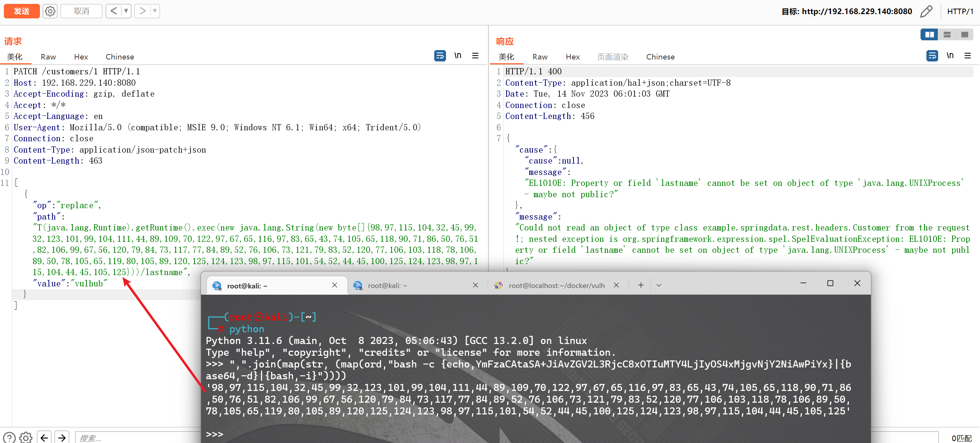Open response 页面渲染 render tab
The width and height of the screenshot is (980, 443).
pyautogui.click(x=613, y=57)
